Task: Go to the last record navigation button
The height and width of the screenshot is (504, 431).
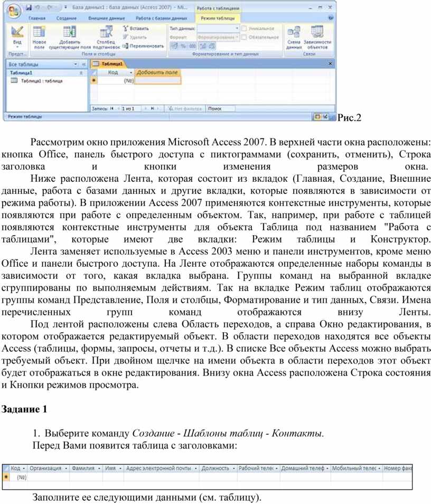Action: [153, 109]
